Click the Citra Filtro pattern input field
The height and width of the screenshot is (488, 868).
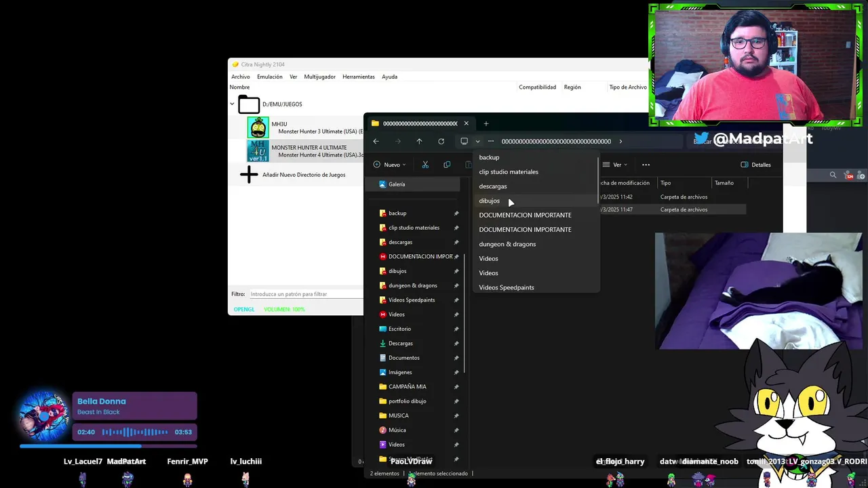click(x=306, y=294)
